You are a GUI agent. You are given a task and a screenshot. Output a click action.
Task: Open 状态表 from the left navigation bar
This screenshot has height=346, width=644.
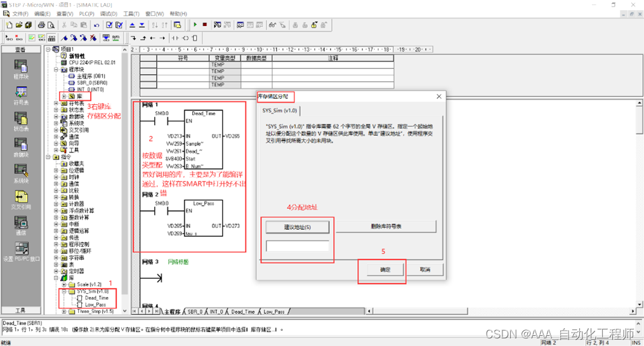click(21, 121)
